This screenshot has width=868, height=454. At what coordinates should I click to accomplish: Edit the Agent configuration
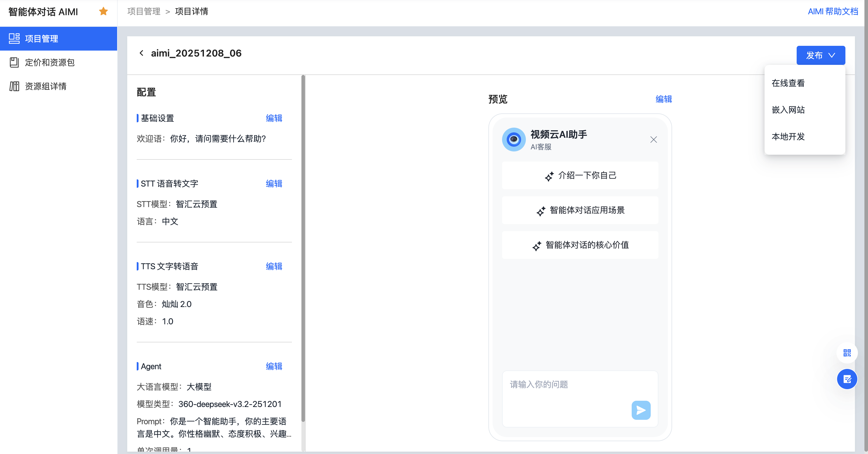(x=273, y=366)
